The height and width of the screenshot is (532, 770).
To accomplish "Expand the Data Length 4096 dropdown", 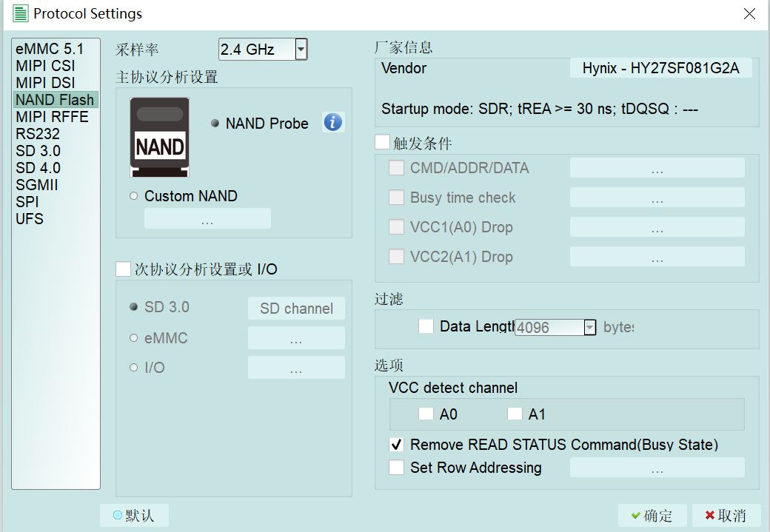I will click(589, 327).
